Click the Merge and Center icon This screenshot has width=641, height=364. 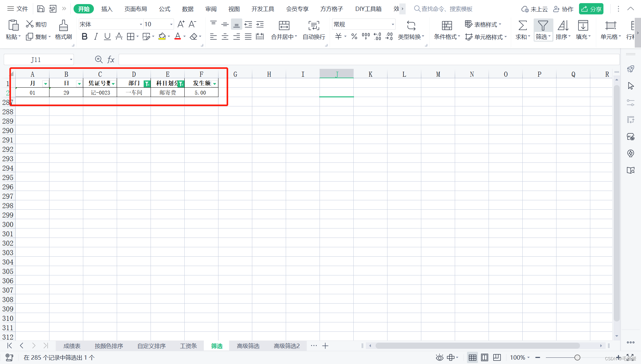284,26
